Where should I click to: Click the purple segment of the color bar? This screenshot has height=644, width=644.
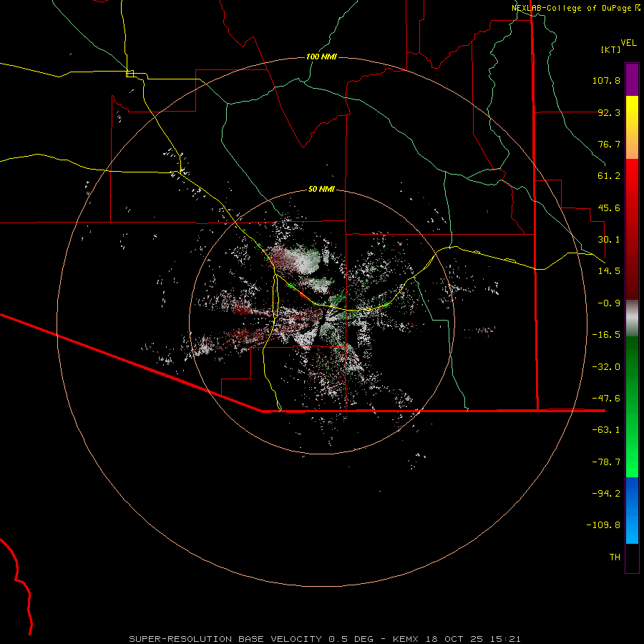632,79
